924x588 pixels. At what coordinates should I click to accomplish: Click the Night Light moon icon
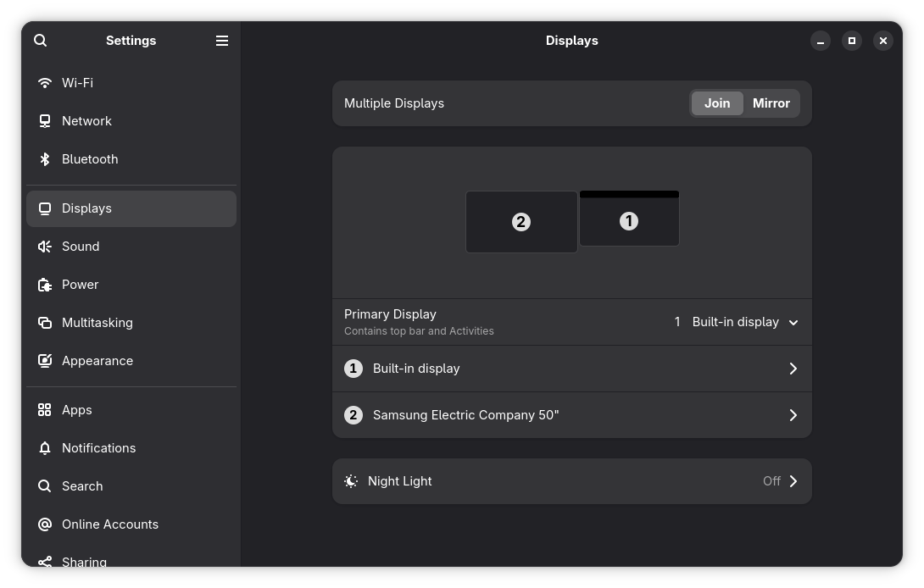[x=351, y=481]
